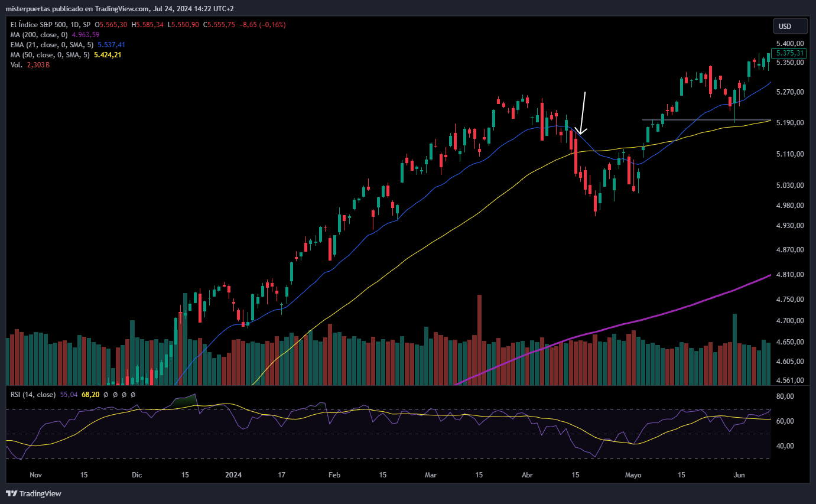The height and width of the screenshot is (504, 816).
Task: Click the low price L5.550,90
Action: [x=184, y=25]
